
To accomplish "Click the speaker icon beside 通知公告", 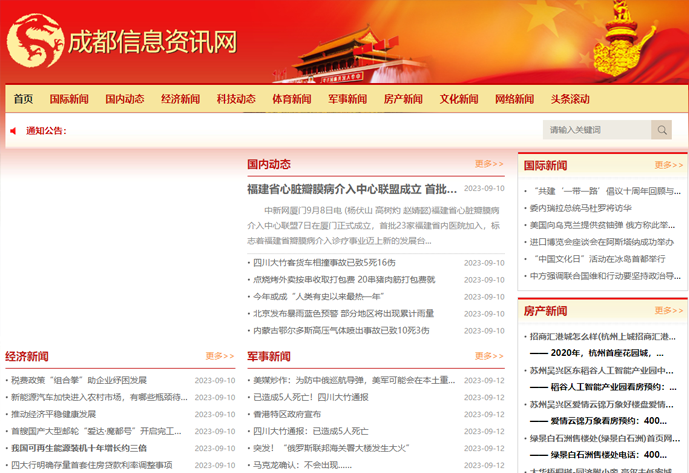I will (x=13, y=130).
